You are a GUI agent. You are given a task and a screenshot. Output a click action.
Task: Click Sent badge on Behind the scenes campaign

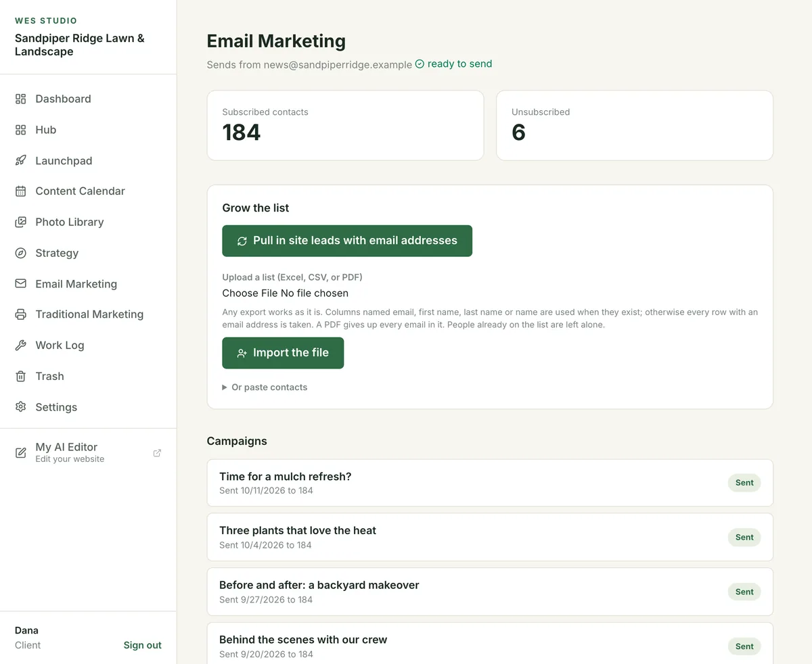click(744, 646)
